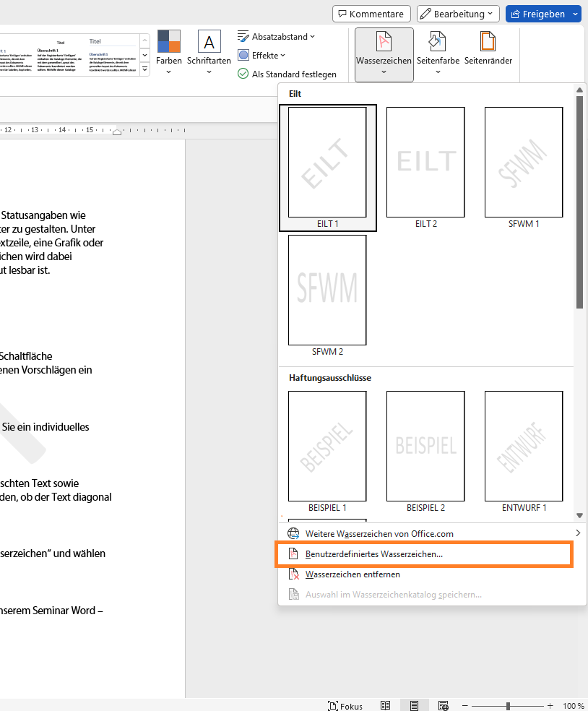Click Als Standard festlegen checkmark button
The height and width of the screenshot is (711, 588).
287,74
